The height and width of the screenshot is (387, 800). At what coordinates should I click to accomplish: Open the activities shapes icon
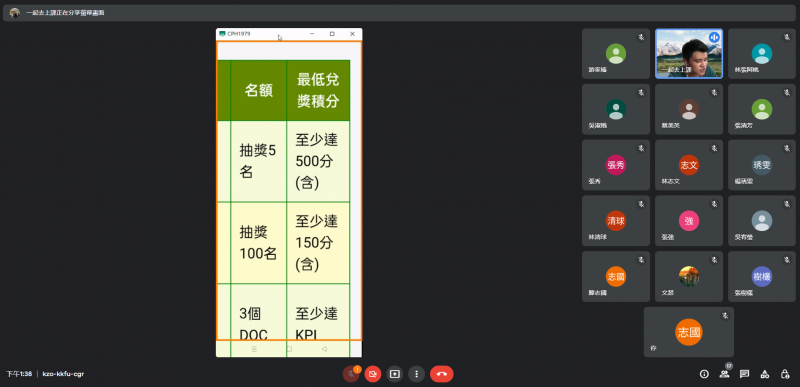[765, 374]
